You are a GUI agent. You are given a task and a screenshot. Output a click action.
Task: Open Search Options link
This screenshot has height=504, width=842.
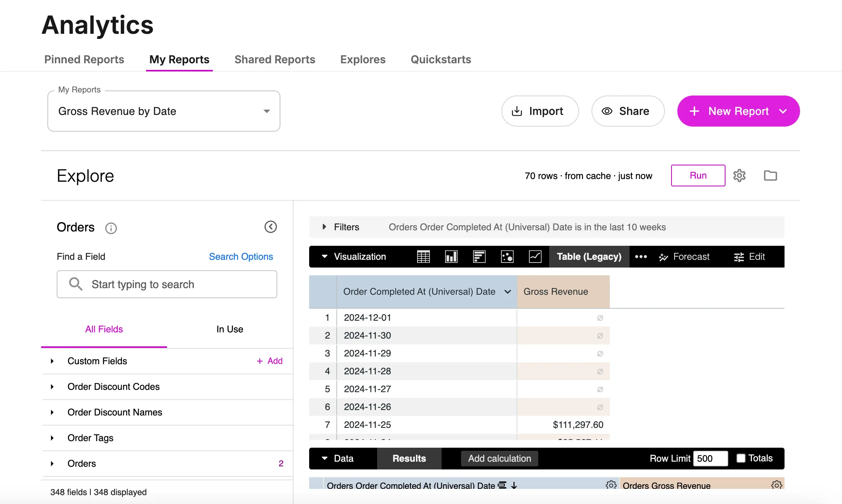(241, 257)
